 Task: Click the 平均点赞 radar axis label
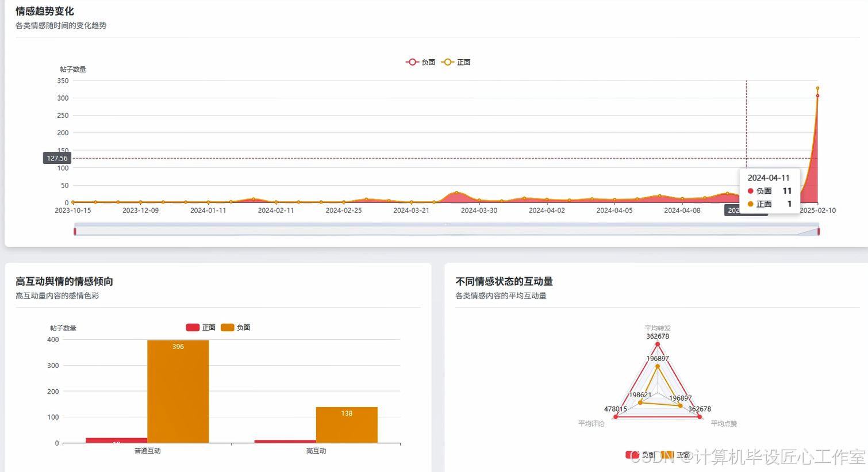[x=724, y=424]
